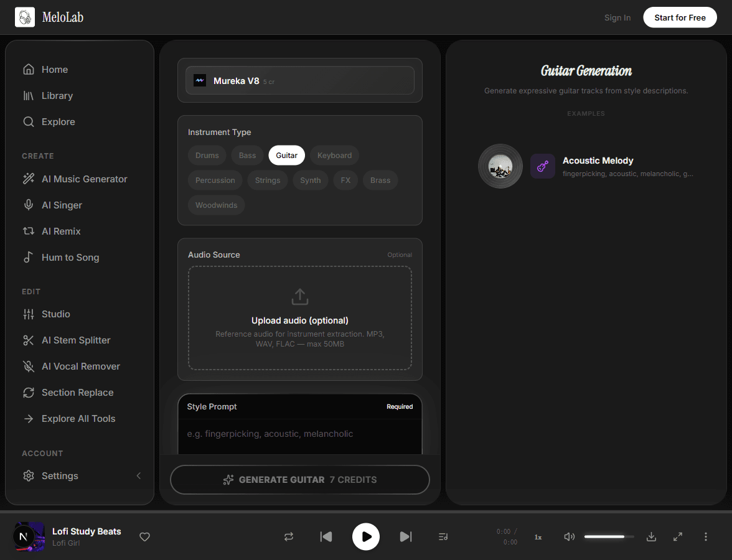Click the Settings gear icon
This screenshot has height=560, width=732.
click(x=29, y=475)
